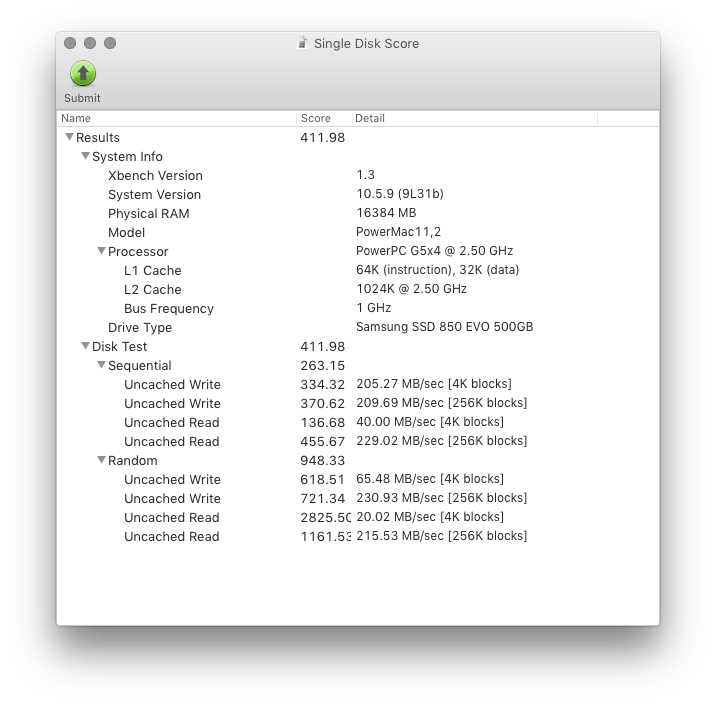Screen dimensions: 716x706
Task: Collapse the Results disclosure triangle
Action: 69,137
